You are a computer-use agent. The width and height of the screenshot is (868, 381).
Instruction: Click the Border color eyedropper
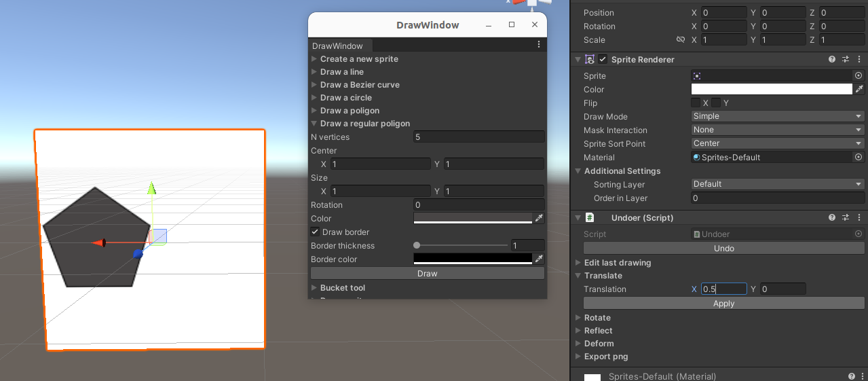tap(539, 259)
